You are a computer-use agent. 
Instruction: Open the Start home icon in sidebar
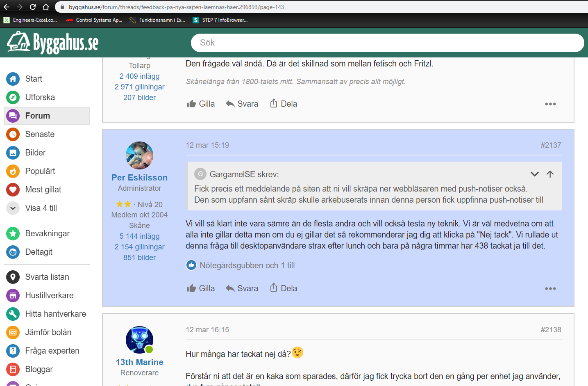coord(13,79)
